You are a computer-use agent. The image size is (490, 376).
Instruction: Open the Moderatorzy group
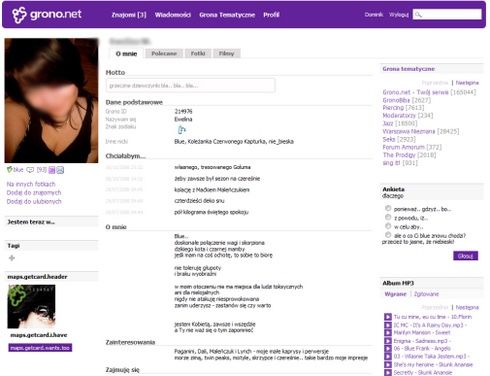(x=399, y=115)
